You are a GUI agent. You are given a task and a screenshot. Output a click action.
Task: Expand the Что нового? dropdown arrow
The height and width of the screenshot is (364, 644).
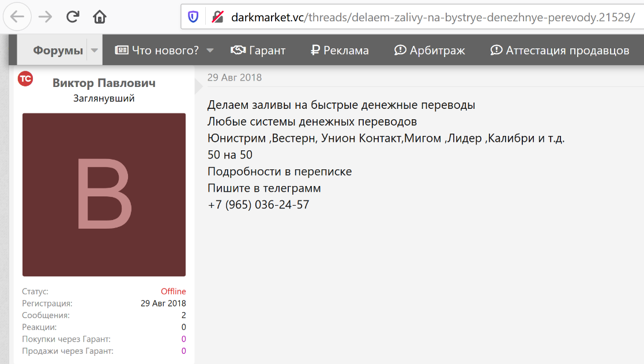coord(210,51)
